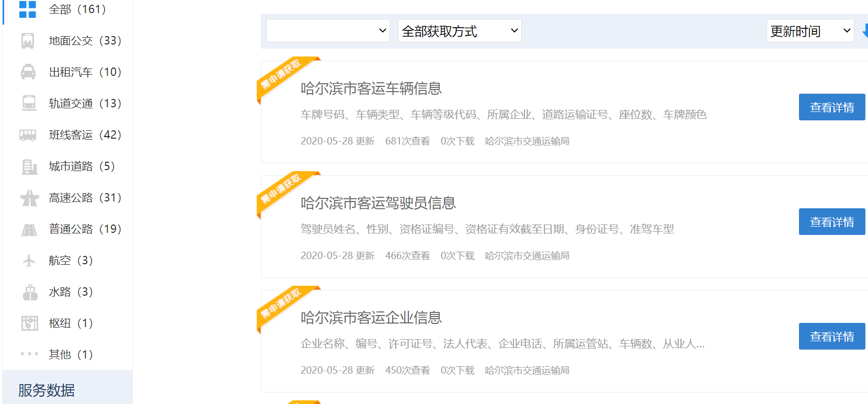Click the 出租汽车 taxi icon

[x=28, y=72]
